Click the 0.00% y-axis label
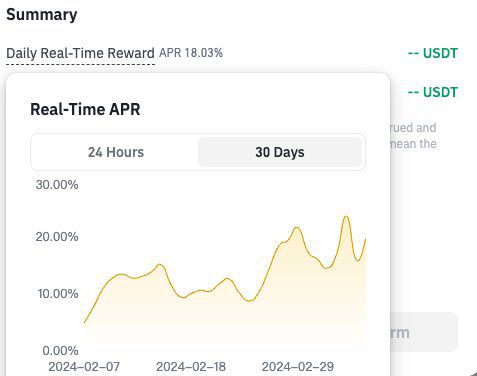This screenshot has width=477, height=376. tap(60, 351)
